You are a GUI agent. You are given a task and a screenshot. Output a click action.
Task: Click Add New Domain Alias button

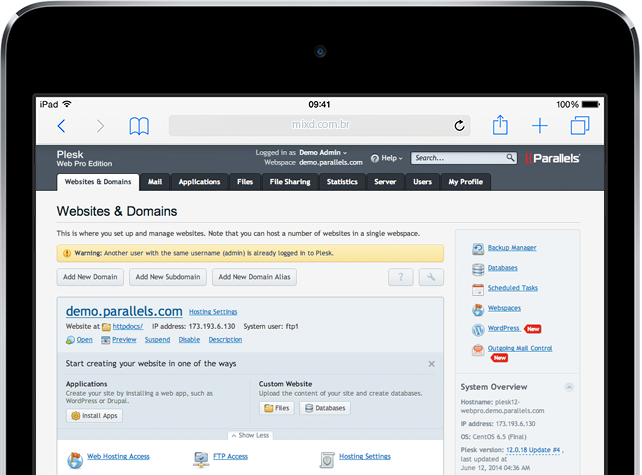[254, 277]
